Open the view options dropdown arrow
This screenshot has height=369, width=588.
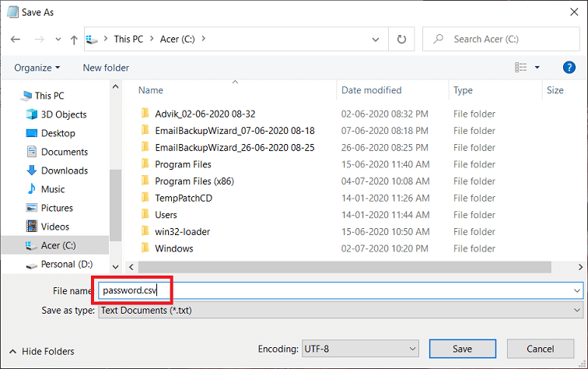pyautogui.click(x=537, y=68)
